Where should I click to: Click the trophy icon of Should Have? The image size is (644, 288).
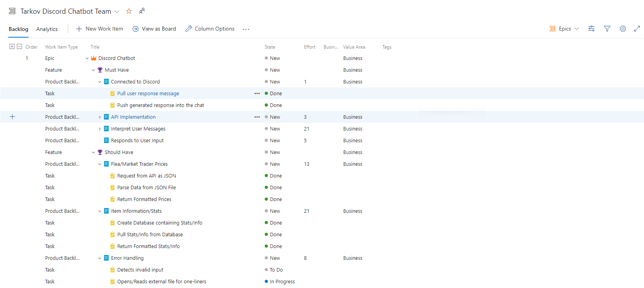(100, 152)
